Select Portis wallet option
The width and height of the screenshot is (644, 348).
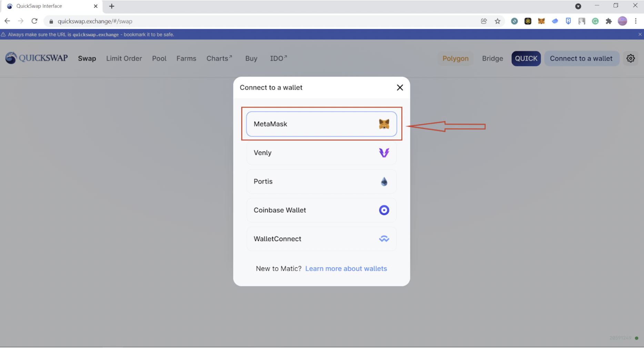pos(321,181)
